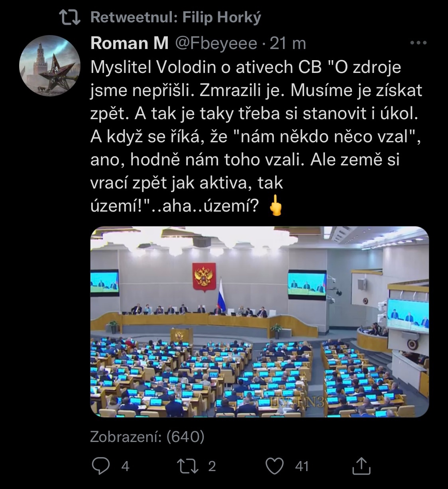This screenshot has height=489, width=448.
Task: Click the 21 m timestamp
Action: click(x=288, y=43)
